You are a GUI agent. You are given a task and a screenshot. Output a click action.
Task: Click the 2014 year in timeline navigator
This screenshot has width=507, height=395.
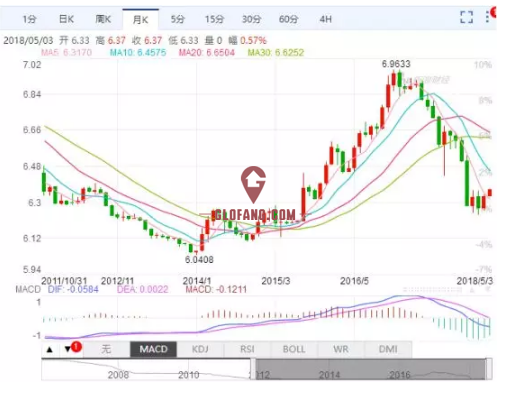coord(329,375)
